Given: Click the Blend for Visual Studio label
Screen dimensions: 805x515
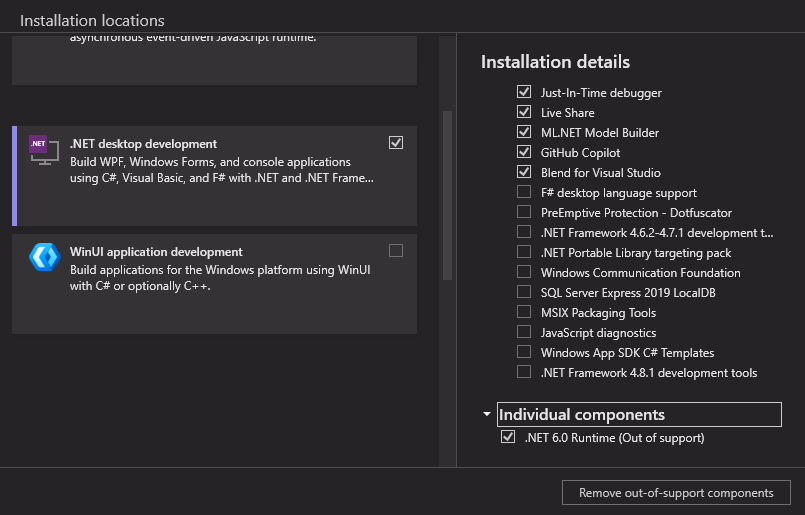Looking at the screenshot, I should (x=601, y=173).
